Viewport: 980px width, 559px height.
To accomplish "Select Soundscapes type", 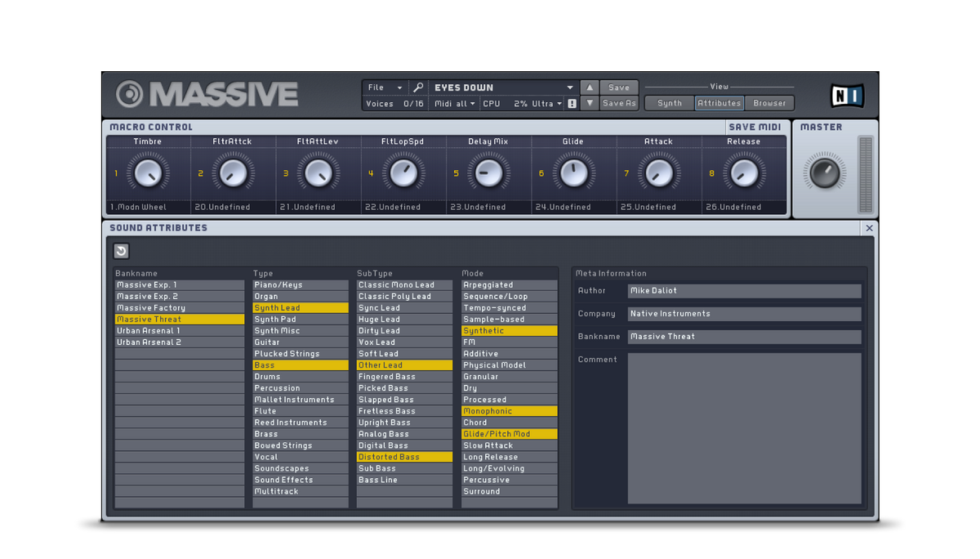I will 301,468.
